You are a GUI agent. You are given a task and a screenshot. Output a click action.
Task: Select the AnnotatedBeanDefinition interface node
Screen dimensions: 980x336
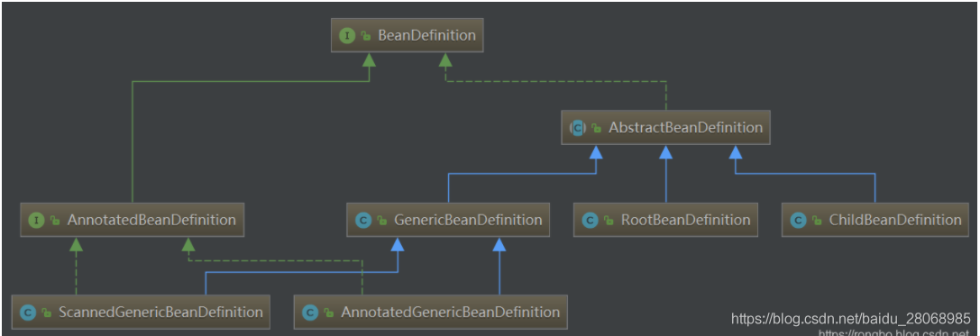point(132,220)
